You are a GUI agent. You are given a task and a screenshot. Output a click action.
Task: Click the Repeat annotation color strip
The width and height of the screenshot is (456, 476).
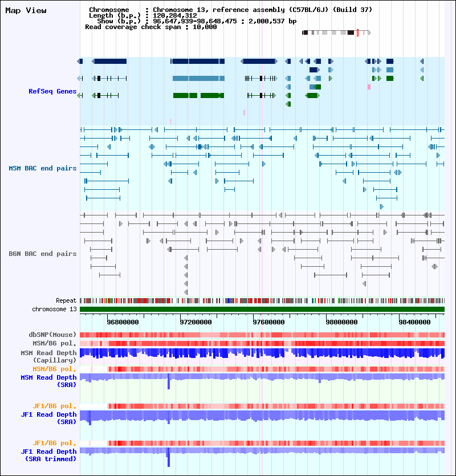click(262, 301)
